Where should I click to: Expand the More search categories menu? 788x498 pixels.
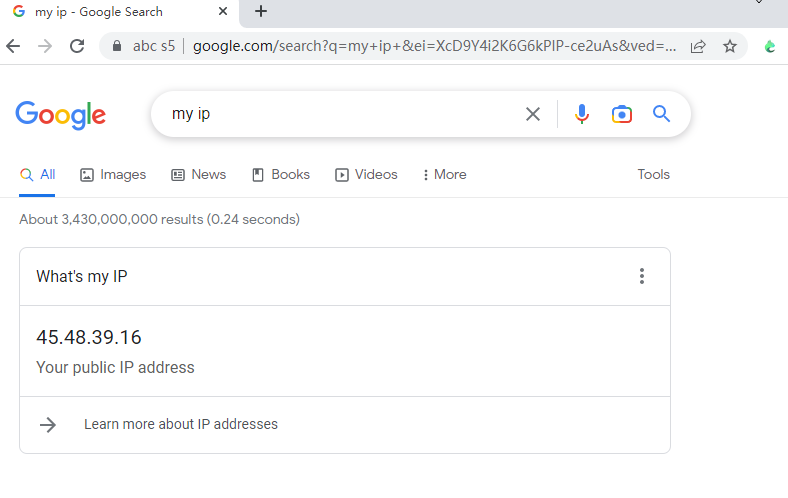(445, 174)
